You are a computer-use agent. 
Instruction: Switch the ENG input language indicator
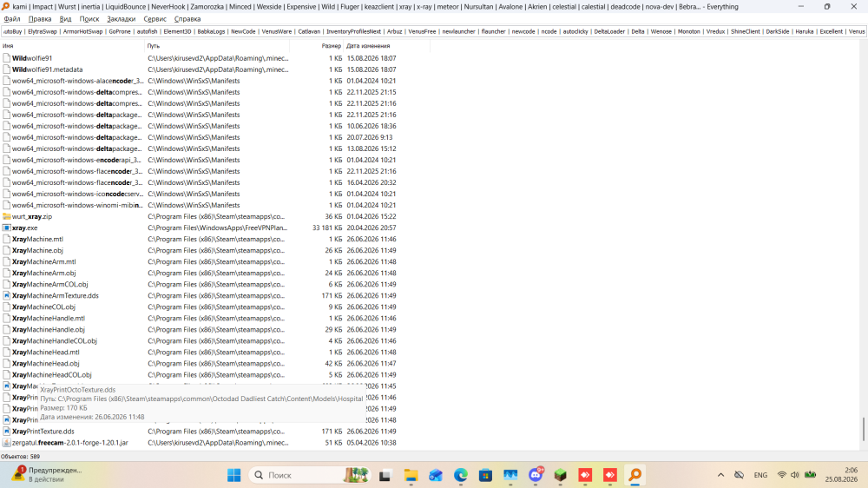760,475
